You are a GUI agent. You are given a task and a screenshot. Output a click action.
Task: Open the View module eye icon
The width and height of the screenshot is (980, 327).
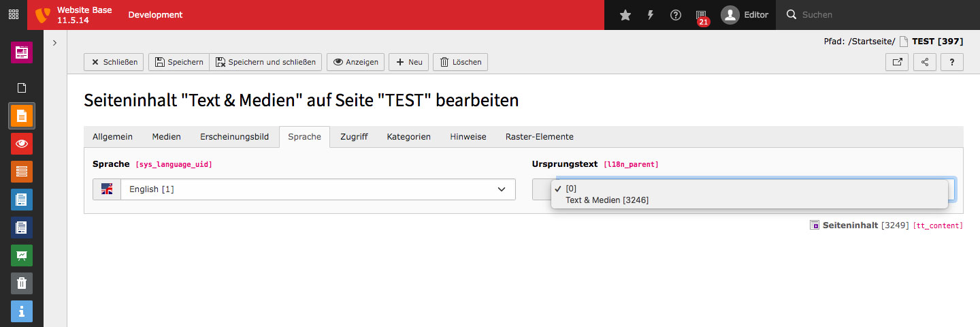[x=22, y=144]
